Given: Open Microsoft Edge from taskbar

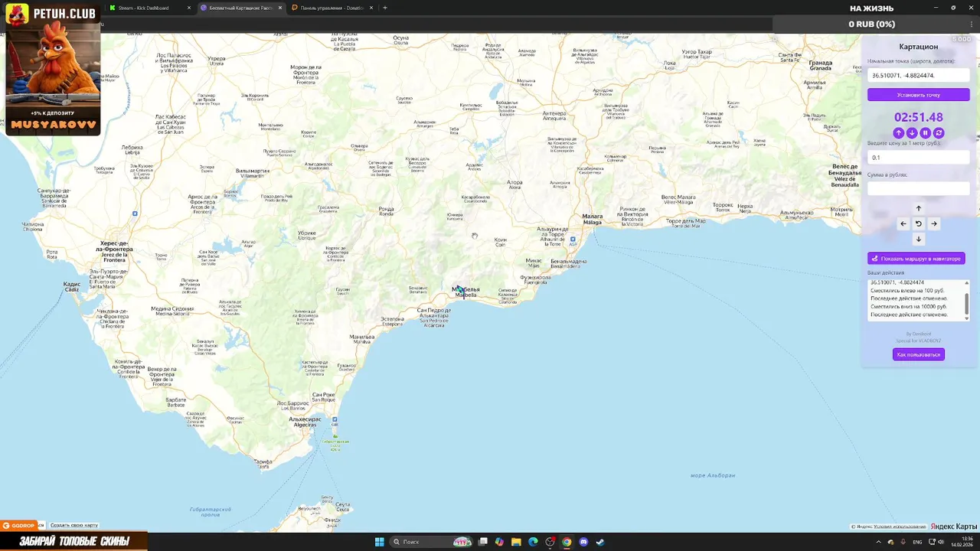Looking at the screenshot, I should pos(533,542).
